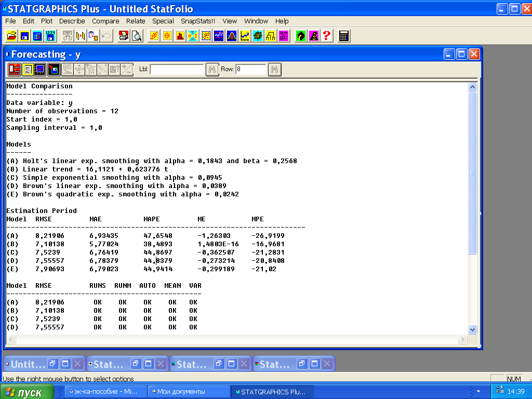Open the regression fitted line plot icon
Image resolution: width=532 pixels, height=399 pixels.
tap(206, 36)
